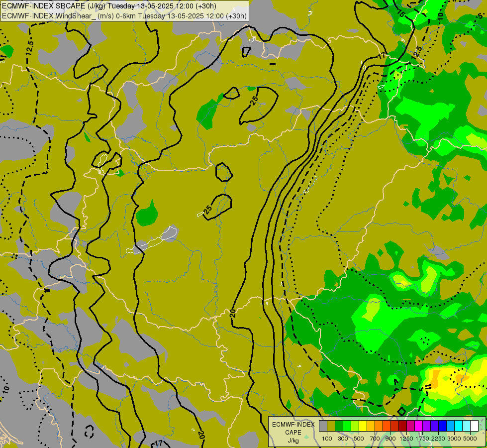Click the legend value 300
487x448 pixels.
pyautogui.click(x=343, y=439)
